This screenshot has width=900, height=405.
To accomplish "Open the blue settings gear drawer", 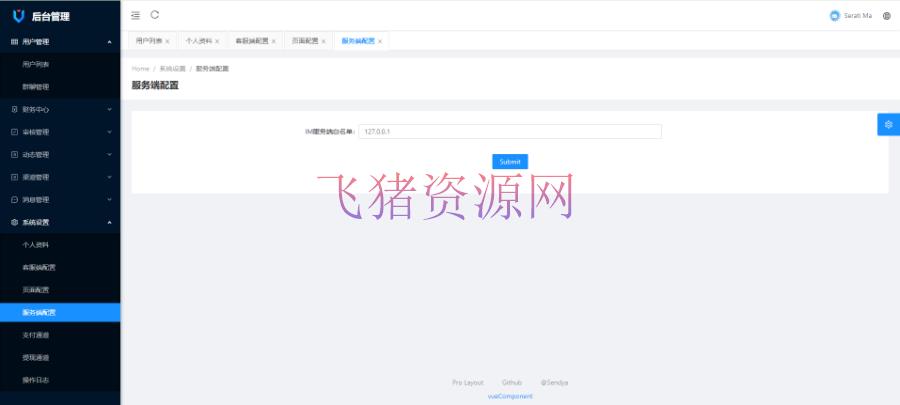I will coord(888,124).
